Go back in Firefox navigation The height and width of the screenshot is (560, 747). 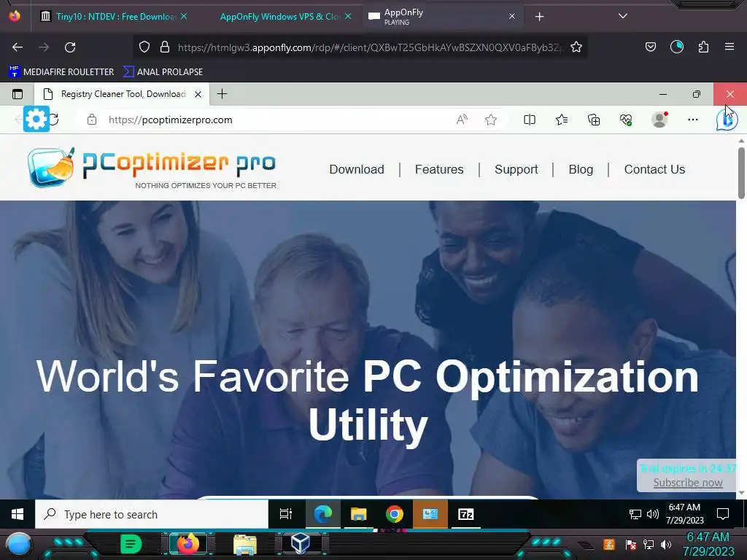(18, 47)
